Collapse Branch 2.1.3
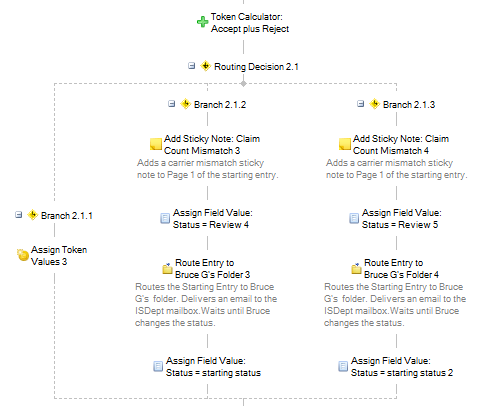Viewport: 481px width, 406px height. 360,104
